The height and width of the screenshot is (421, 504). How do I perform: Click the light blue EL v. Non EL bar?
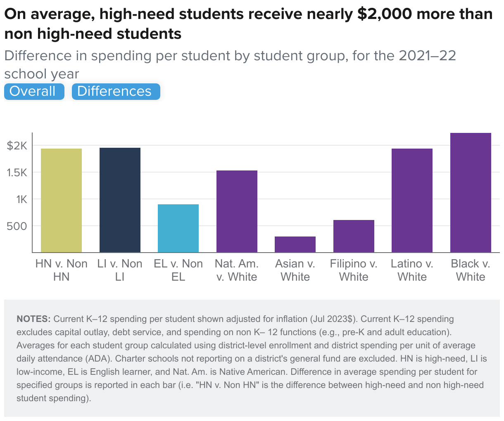pos(178,227)
